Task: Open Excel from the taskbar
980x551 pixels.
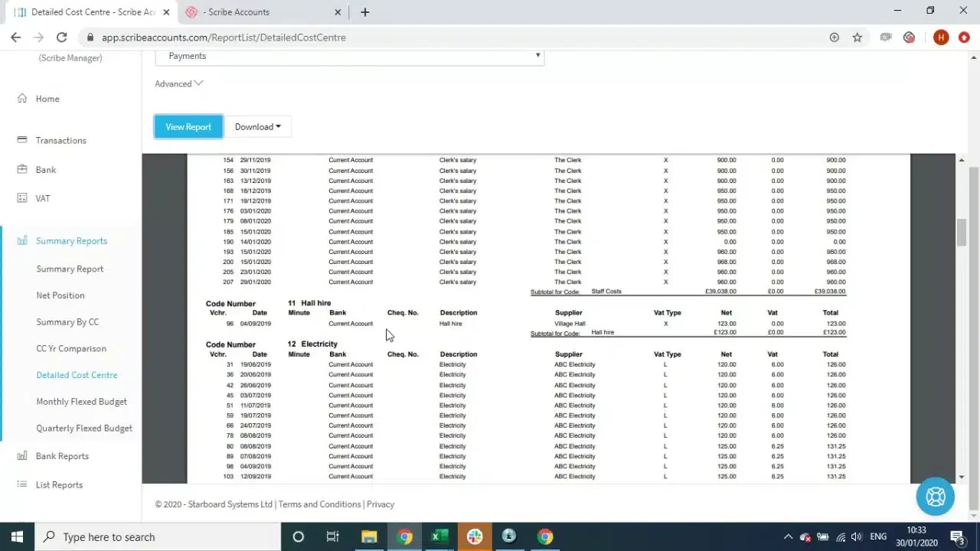Action: (x=439, y=536)
